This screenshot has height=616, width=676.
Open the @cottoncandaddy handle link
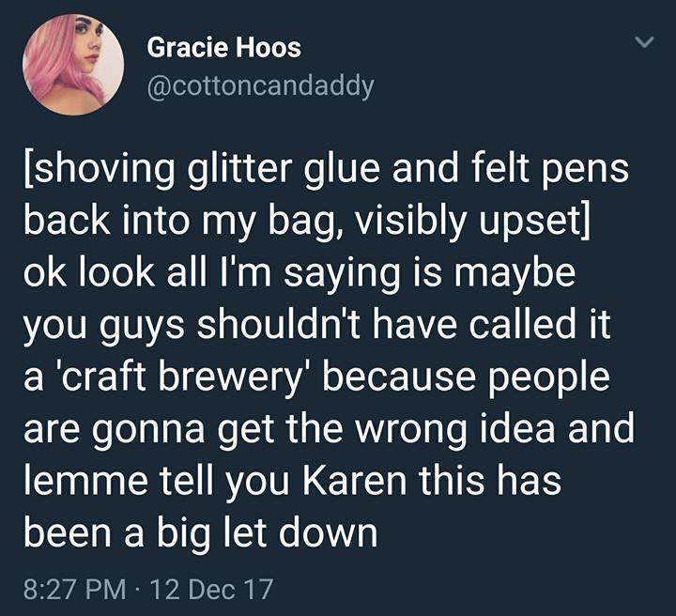pyautogui.click(x=260, y=85)
